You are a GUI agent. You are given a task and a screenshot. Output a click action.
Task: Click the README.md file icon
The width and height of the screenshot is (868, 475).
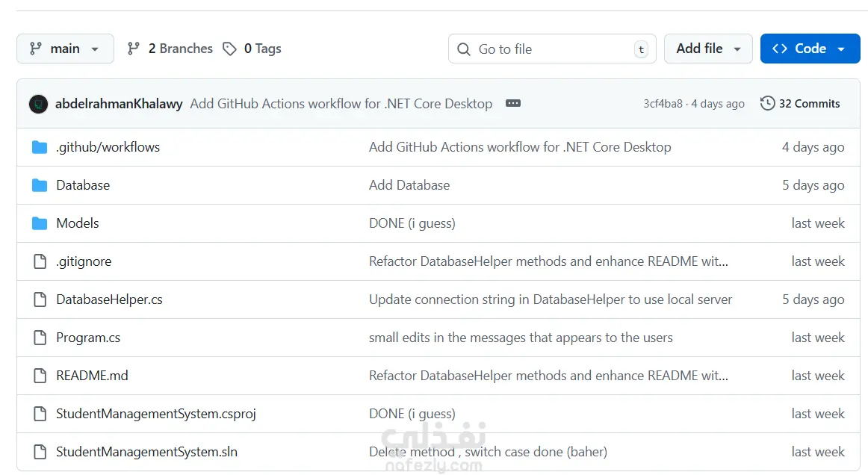tap(40, 376)
